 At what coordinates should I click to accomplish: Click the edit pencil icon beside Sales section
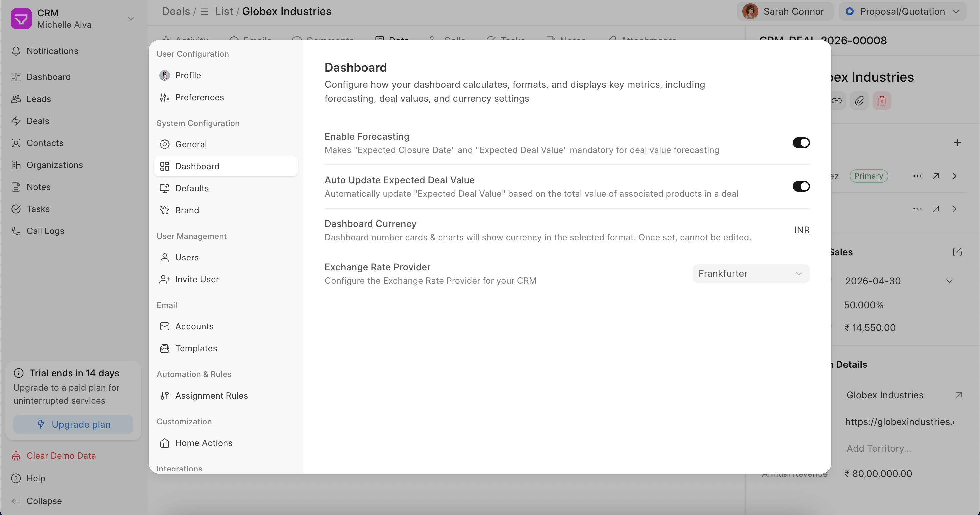coord(957,252)
